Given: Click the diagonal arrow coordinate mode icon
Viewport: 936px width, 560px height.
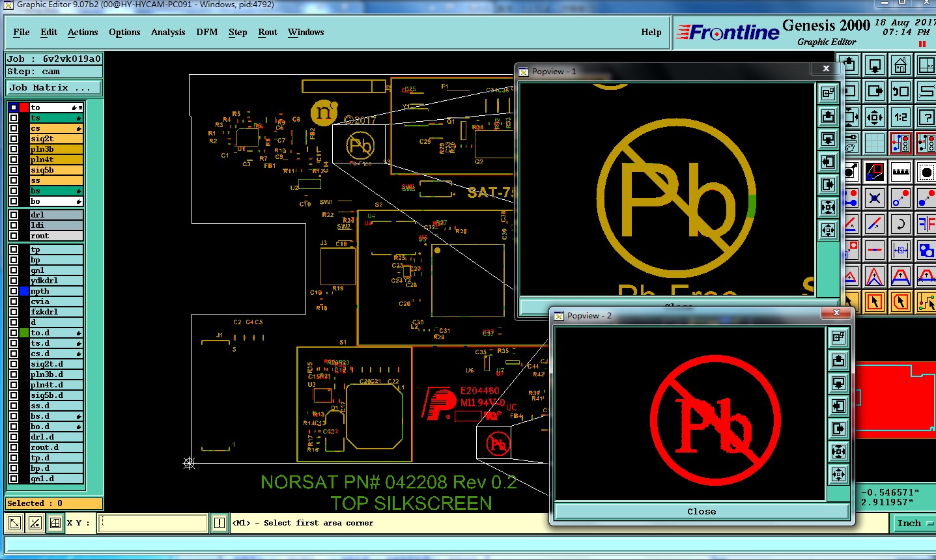Looking at the screenshot, I should [14, 522].
